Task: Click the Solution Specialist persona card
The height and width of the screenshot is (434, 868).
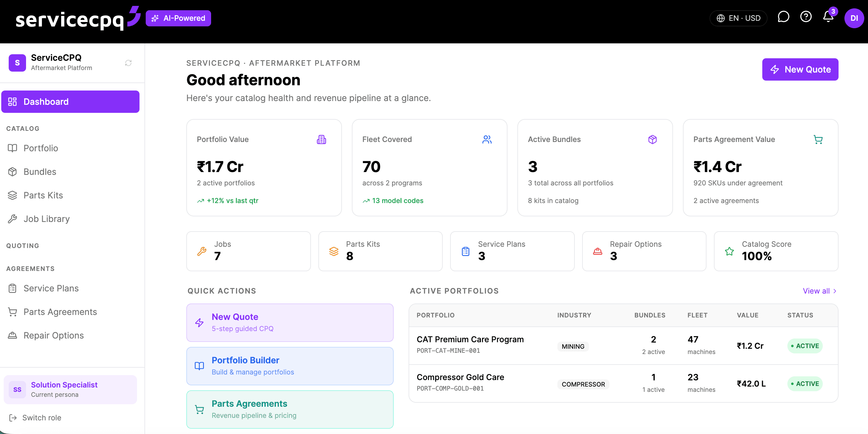Action: (x=70, y=390)
